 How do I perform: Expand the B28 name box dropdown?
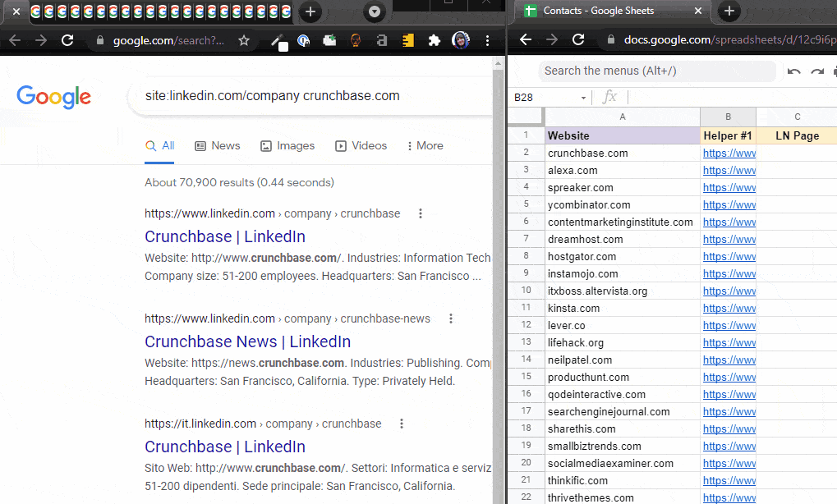(583, 98)
